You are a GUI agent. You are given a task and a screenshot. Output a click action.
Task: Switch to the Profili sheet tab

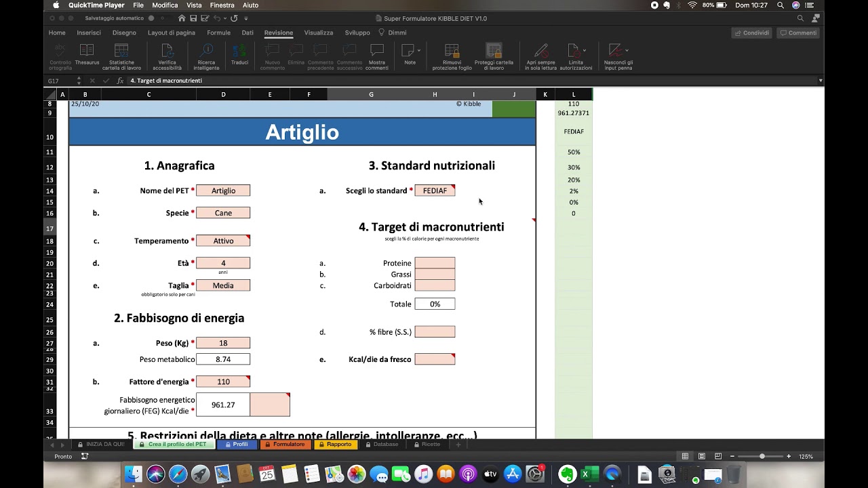pos(236,445)
